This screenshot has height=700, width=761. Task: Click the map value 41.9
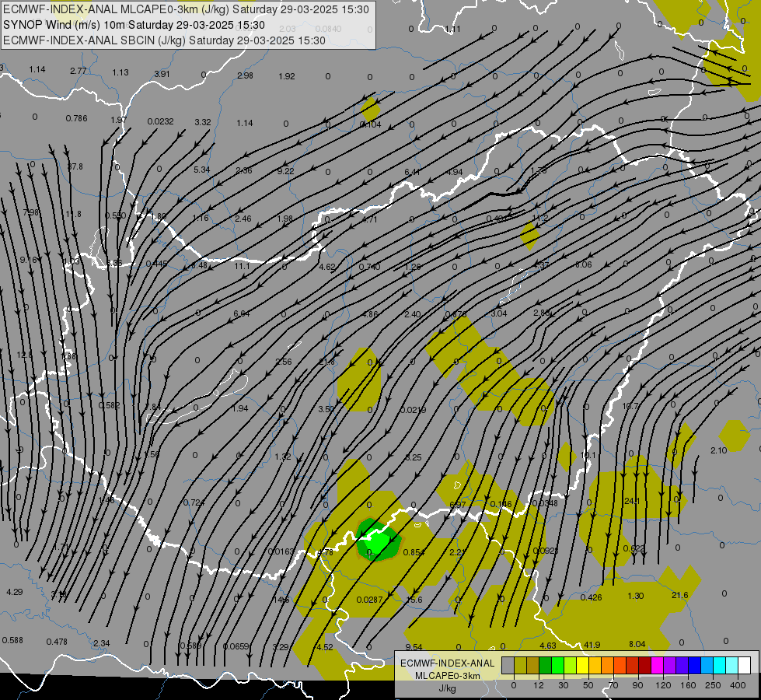592,645
